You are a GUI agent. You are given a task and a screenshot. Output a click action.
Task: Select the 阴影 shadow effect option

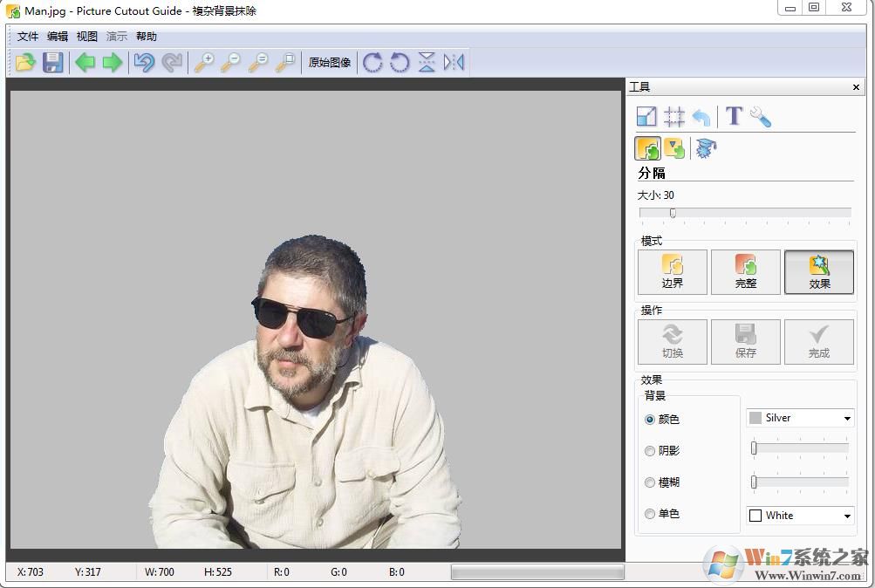coord(650,450)
